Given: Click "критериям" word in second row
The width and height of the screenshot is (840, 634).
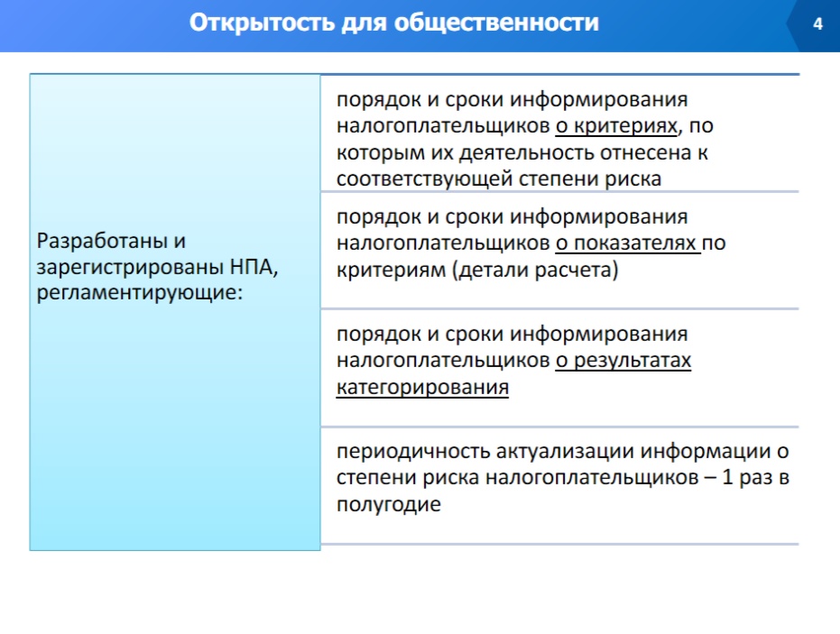Looking at the screenshot, I should pyautogui.click(x=391, y=271).
